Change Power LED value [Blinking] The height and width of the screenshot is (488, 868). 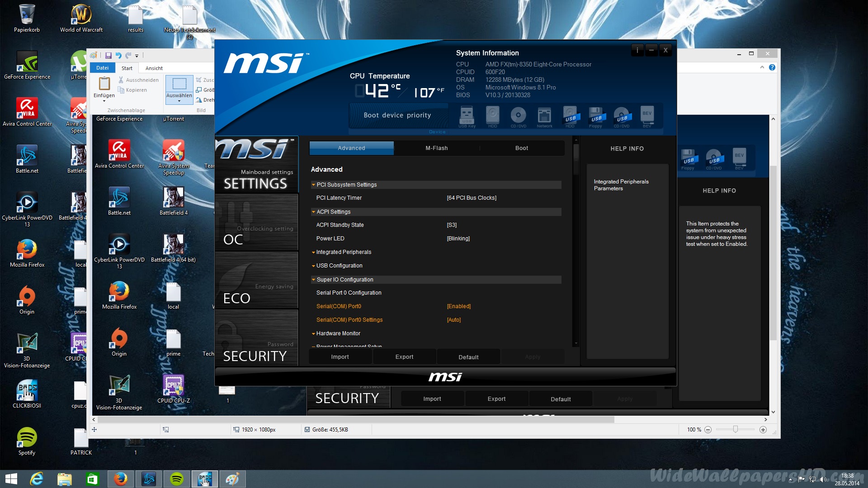(458, 239)
